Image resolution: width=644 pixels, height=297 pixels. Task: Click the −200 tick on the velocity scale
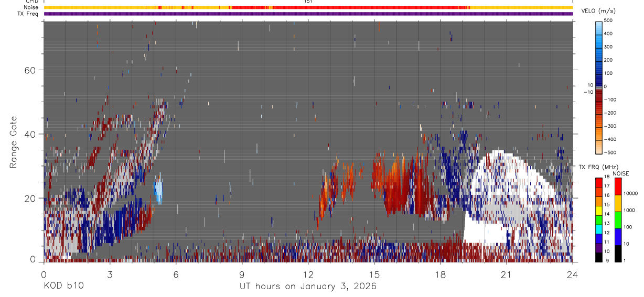[x=610, y=113]
